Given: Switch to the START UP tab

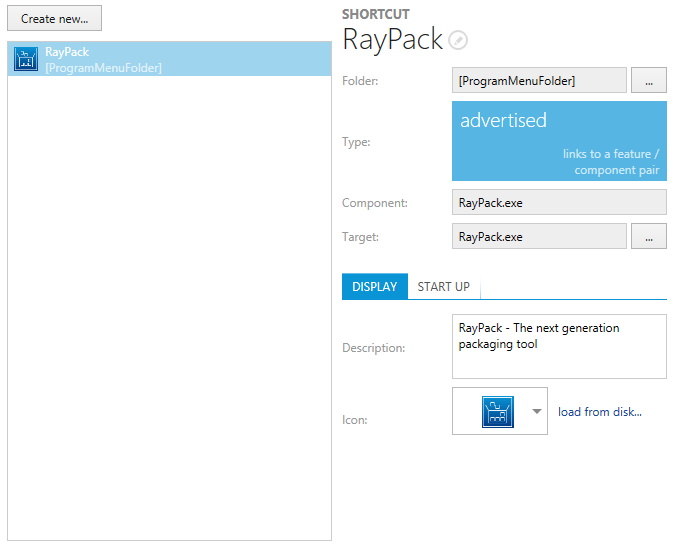Looking at the screenshot, I should pyautogui.click(x=443, y=287).
